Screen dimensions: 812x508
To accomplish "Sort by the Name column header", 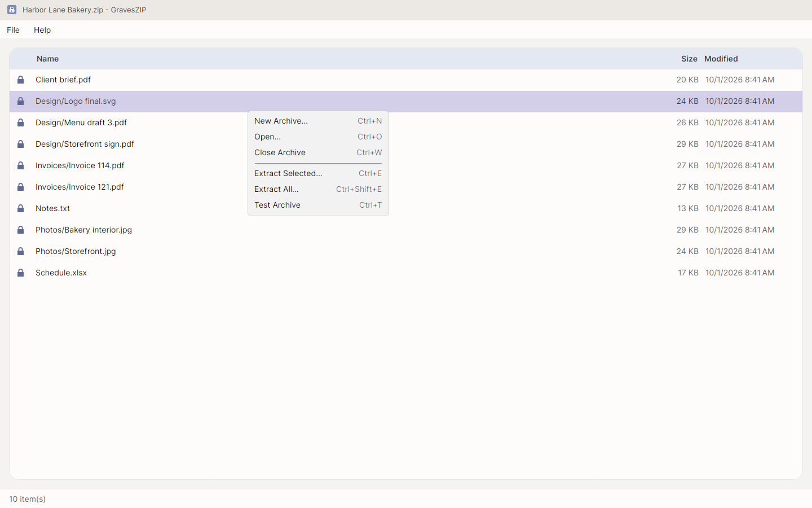I will click(48, 59).
